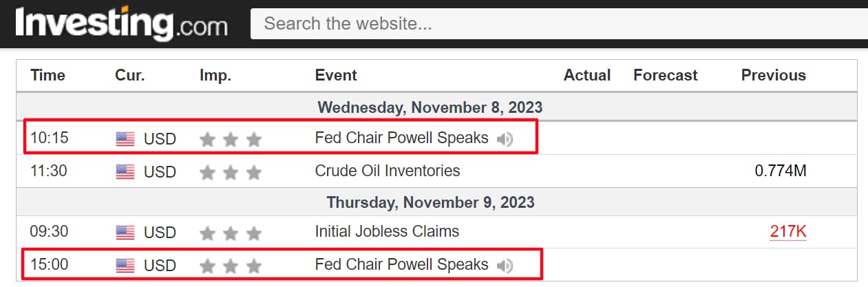Viewport: 868px width, 287px height.
Task: Click the Previous column header
Action: pos(774,76)
